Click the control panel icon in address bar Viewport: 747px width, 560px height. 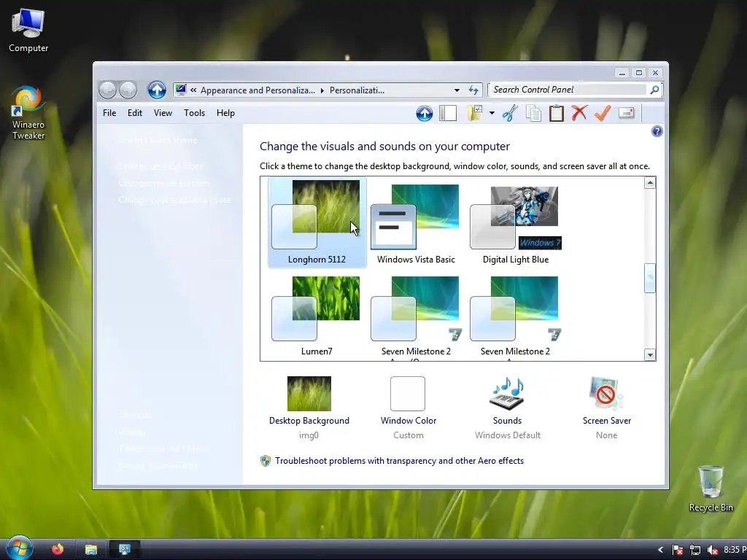pyautogui.click(x=181, y=90)
